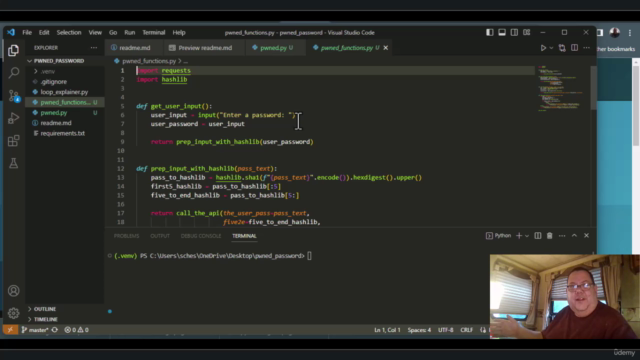Change line endings via CRLF status item

[467, 330]
